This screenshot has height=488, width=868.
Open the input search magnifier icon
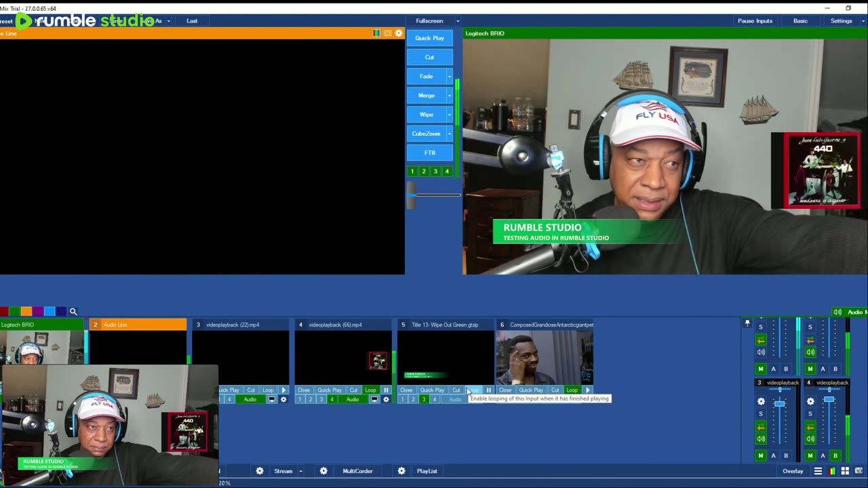[73, 312]
